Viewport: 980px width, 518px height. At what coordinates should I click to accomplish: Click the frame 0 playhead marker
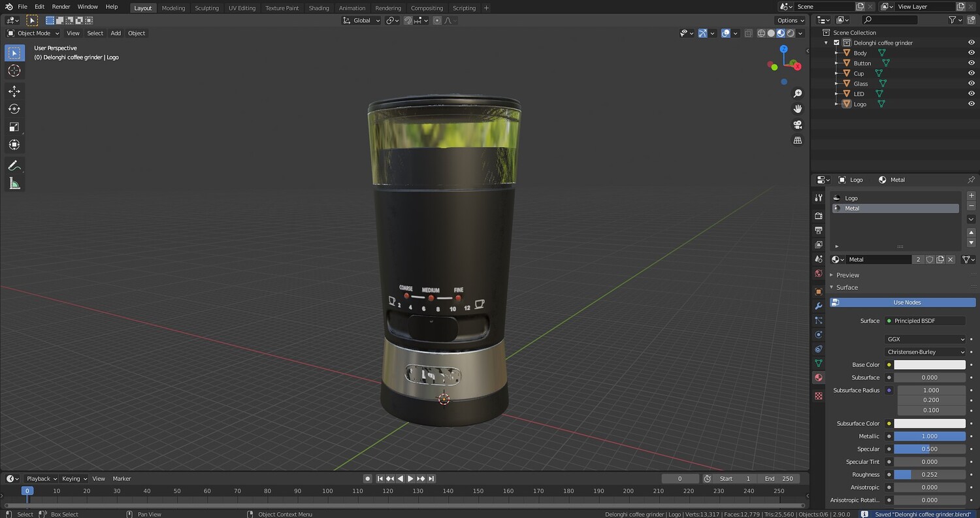point(27,491)
